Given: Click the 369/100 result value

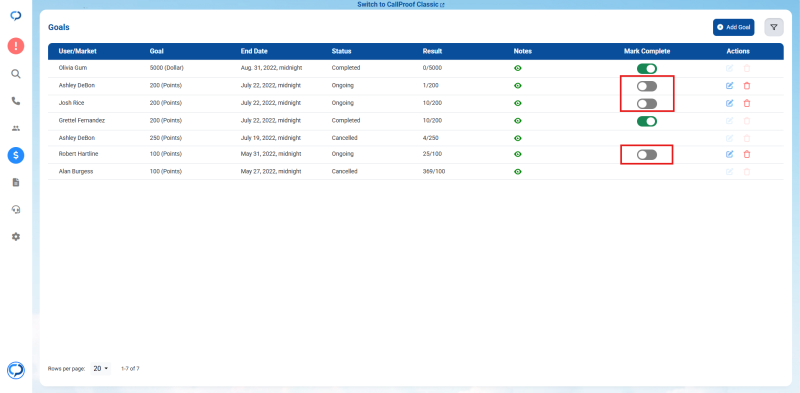Looking at the screenshot, I should 434,172.
